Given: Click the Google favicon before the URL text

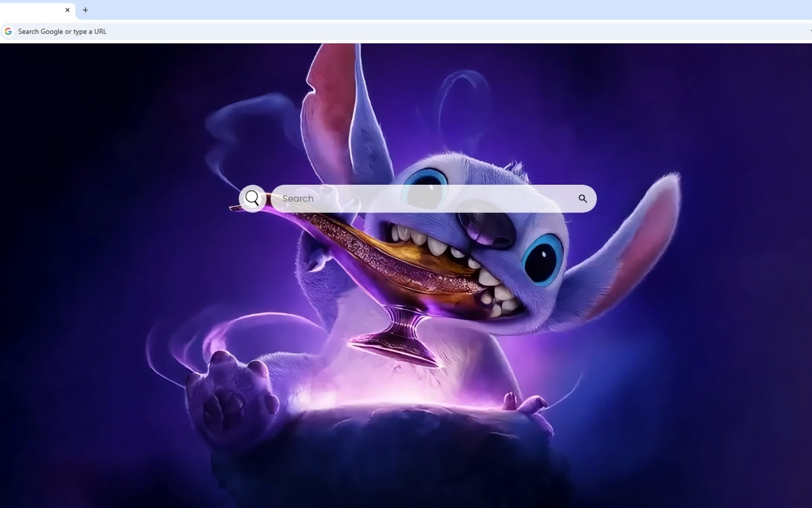Looking at the screenshot, I should coord(8,30).
